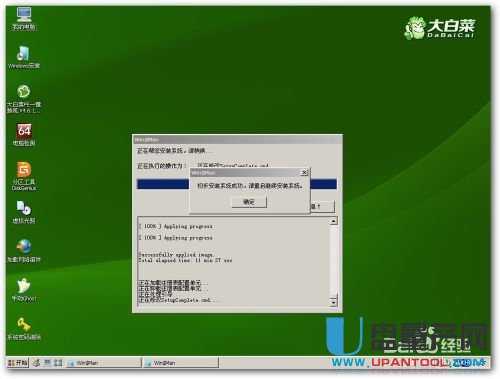Image resolution: width=500 pixels, height=379 pixels.
Task: Open the 虚拟光驱 virtual drive icon
Action: (x=24, y=212)
